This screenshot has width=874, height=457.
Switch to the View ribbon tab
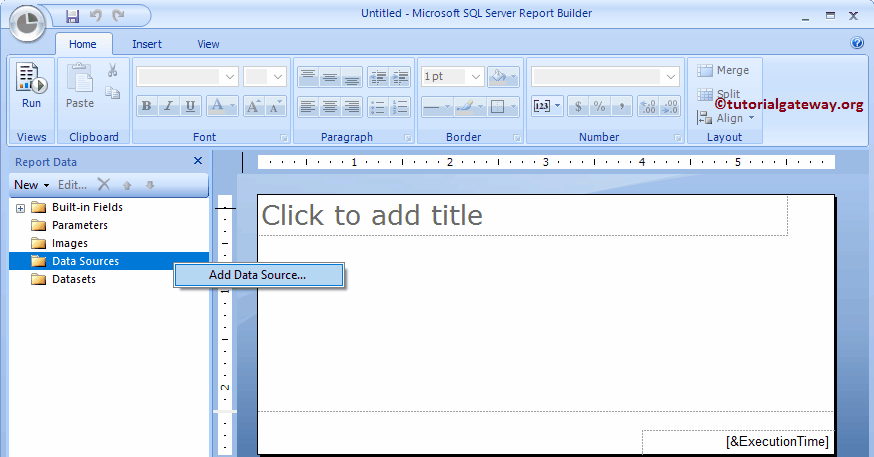click(x=208, y=44)
